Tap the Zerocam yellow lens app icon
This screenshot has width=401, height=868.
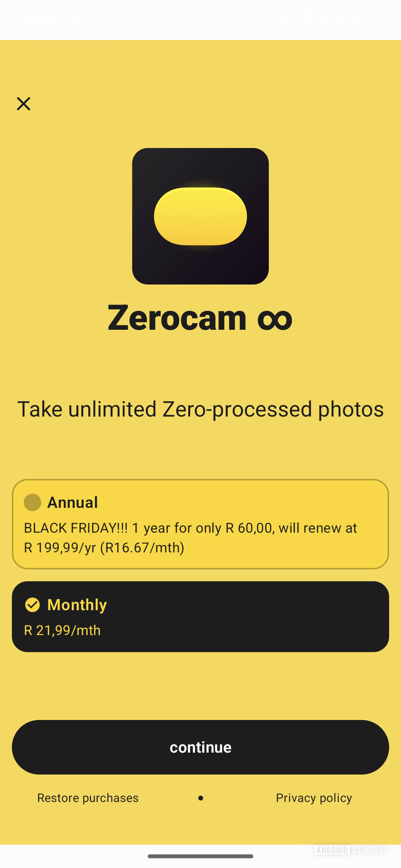200,216
